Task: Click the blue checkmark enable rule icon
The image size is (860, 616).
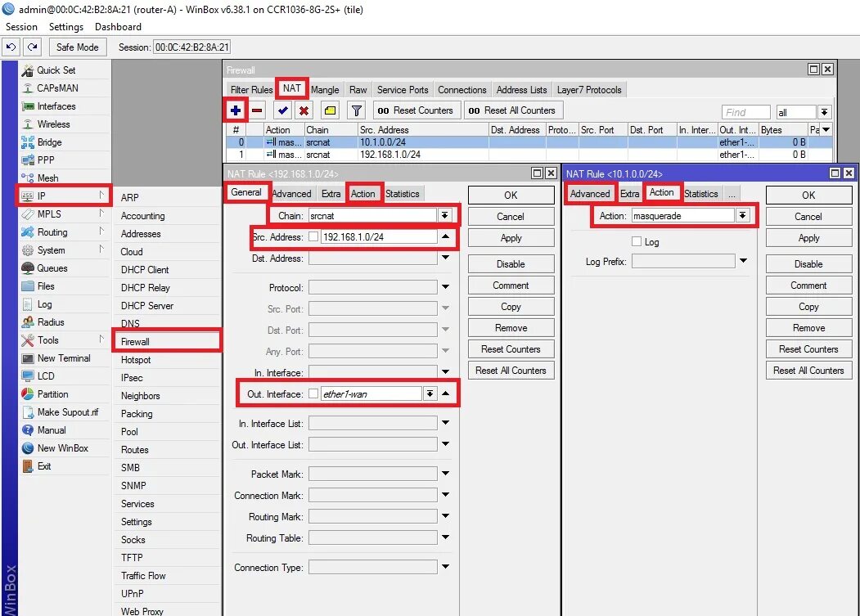Action: click(283, 110)
